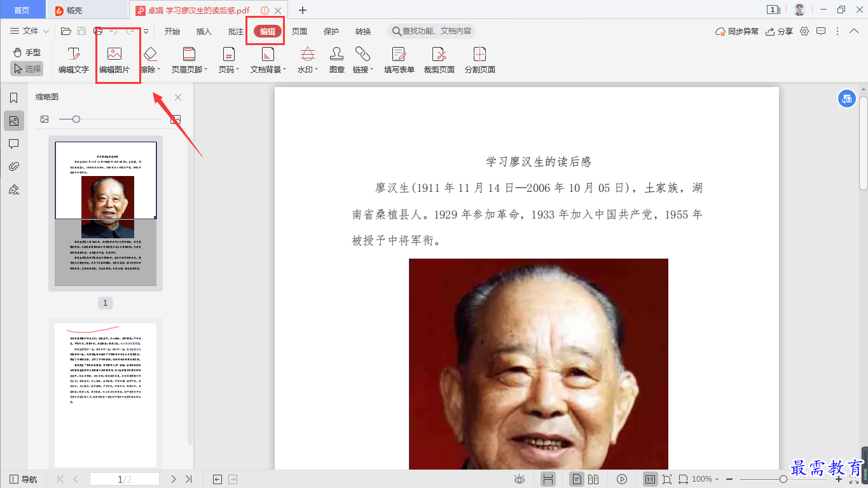Viewport: 868px width, 488px height.
Task: Shrink thumbnails with small image icon
Action: (45, 119)
